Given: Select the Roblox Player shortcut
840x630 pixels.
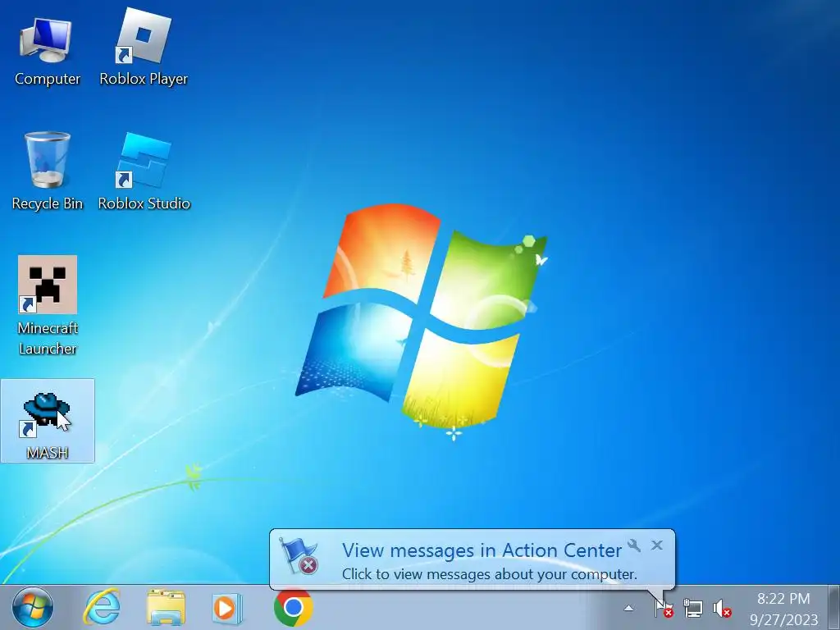Looking at the screenshot, I should 144,48.
